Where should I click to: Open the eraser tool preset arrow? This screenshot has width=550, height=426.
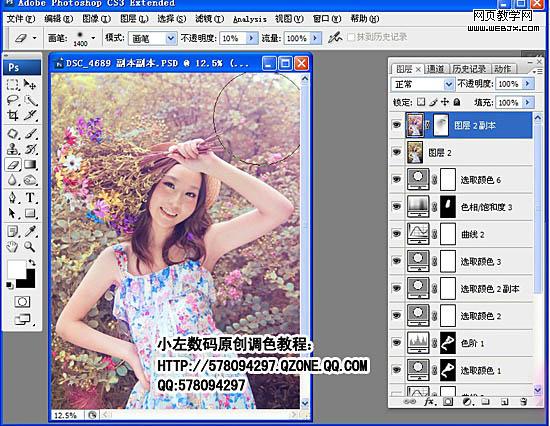tap(34, 38)
